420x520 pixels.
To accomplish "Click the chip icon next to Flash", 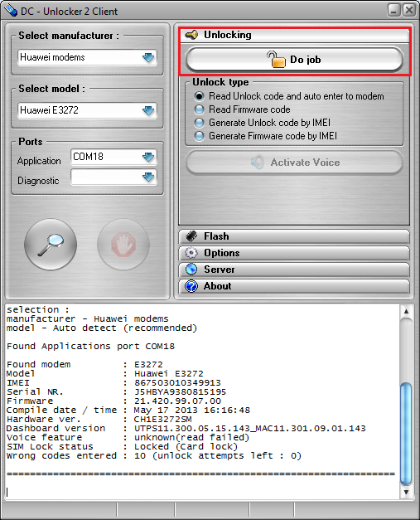I will coord(191,236).
